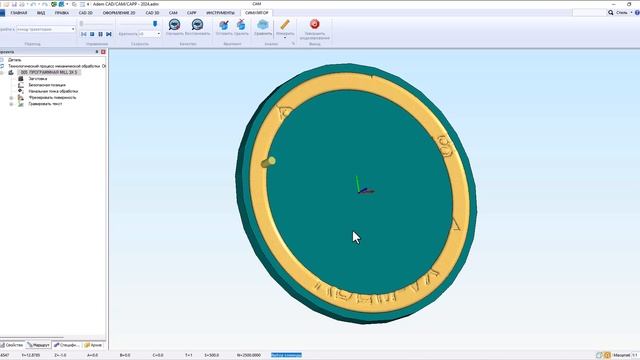
Task: Click the Безопасная позиция item icon
Action: (21, 85)
